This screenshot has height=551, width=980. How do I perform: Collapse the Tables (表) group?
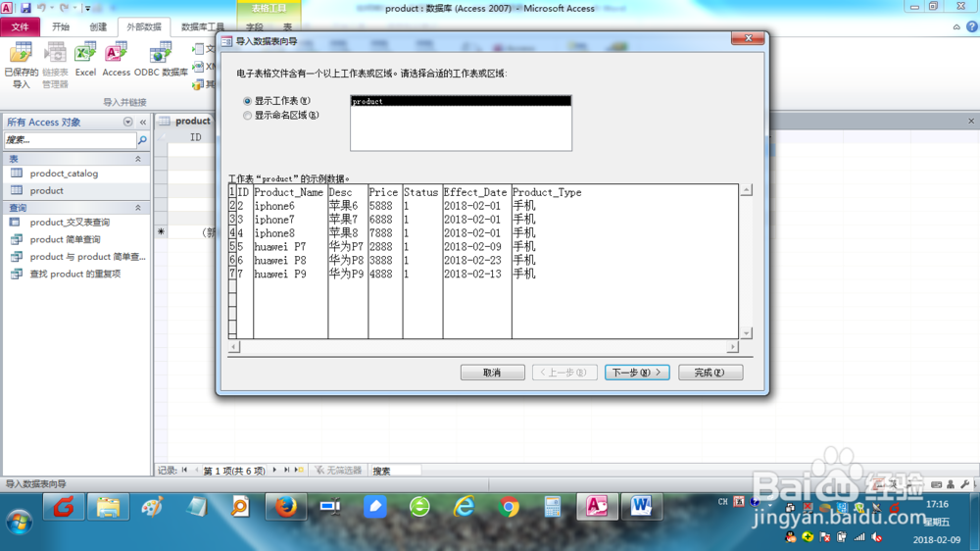(x=138, y=160)
